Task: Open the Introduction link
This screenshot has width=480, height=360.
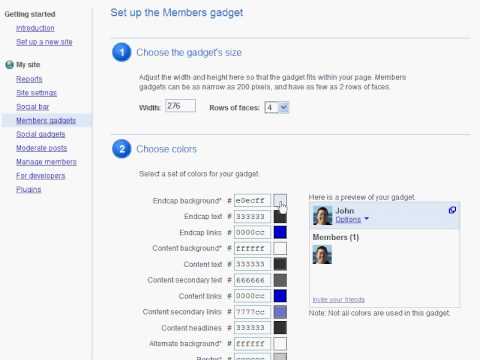Action: point(35,28)
